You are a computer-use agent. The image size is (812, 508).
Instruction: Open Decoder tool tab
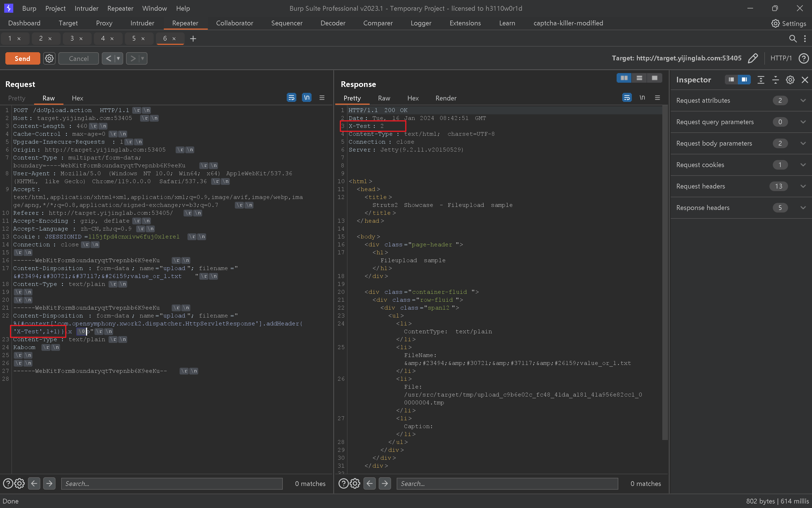(x=333, y=23)
